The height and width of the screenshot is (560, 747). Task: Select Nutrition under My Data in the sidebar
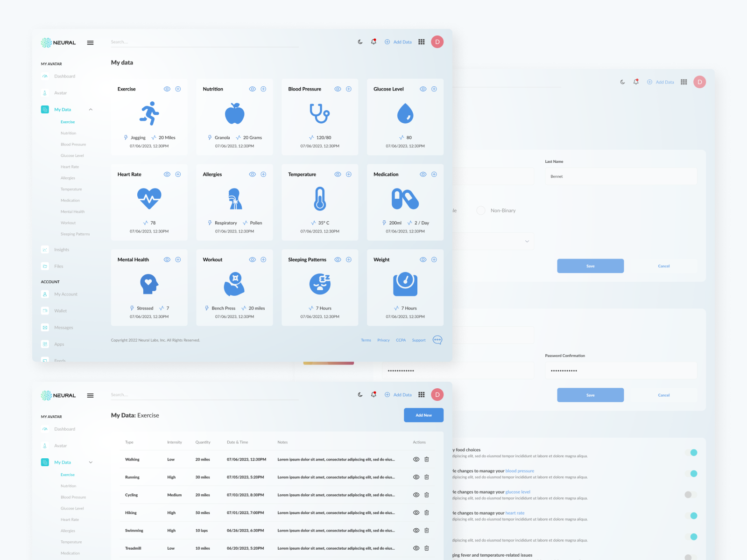[x=68, y=133]
